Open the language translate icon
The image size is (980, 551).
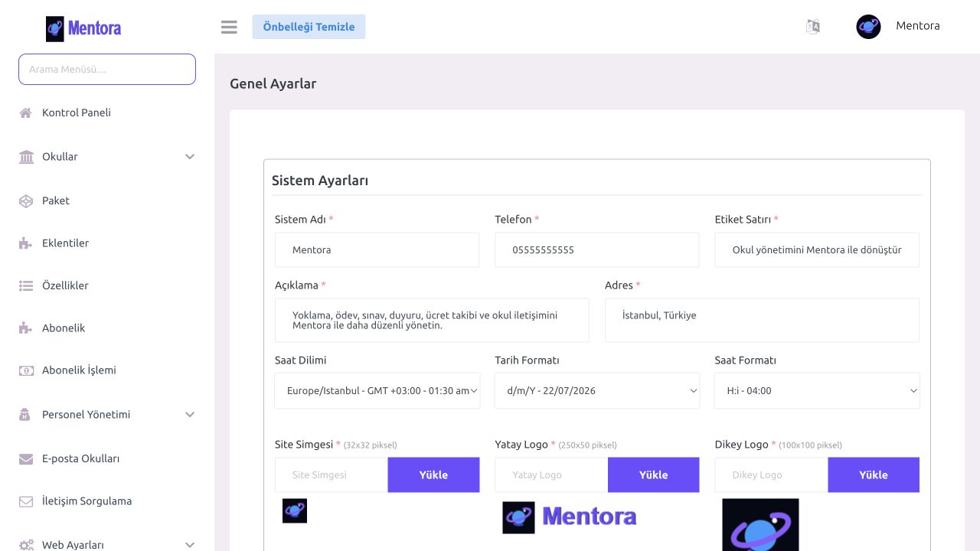coord(813,27)
